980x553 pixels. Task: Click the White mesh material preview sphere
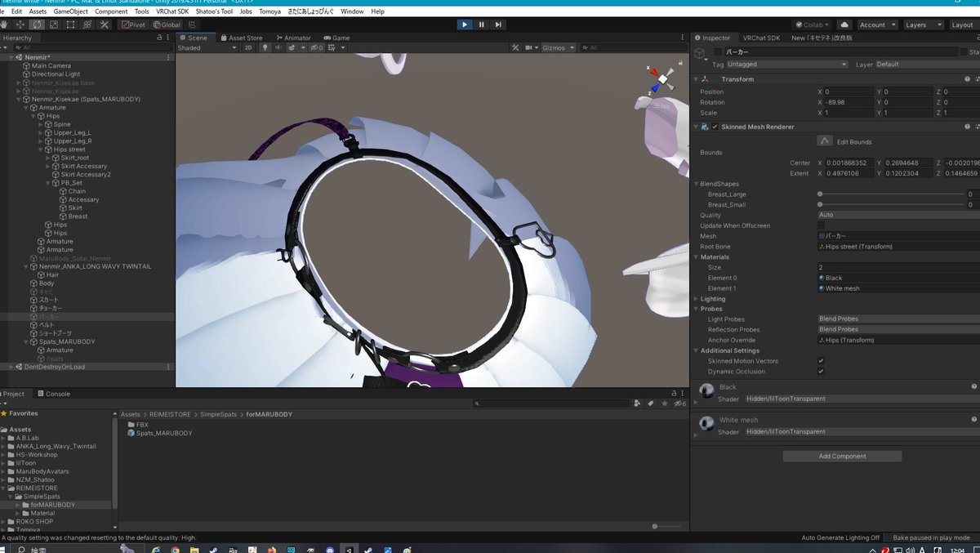(x=706, y=424)
